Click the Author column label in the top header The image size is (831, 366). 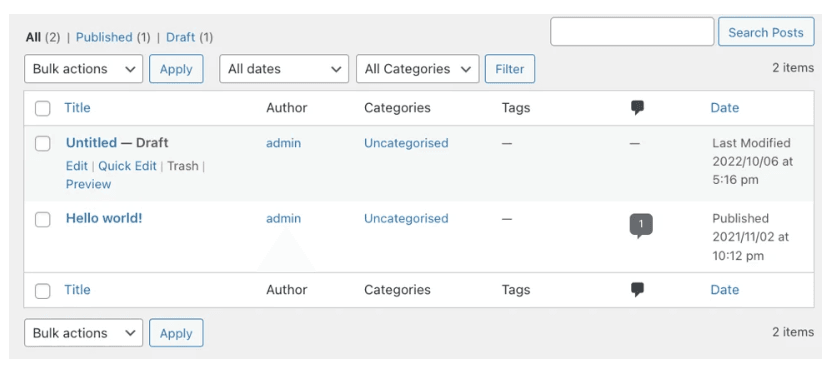point(287,108)
